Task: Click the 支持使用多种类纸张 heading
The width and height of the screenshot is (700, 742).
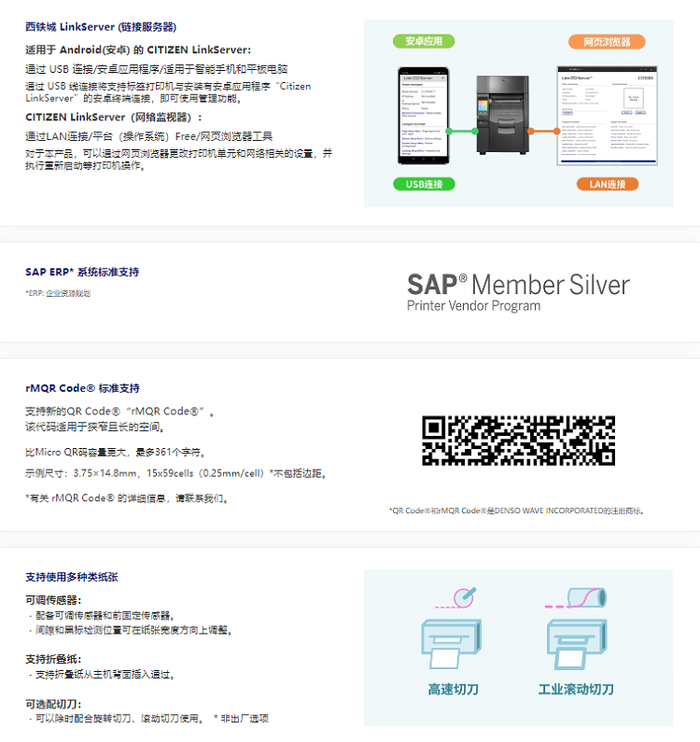Action: tap(72, 577)
